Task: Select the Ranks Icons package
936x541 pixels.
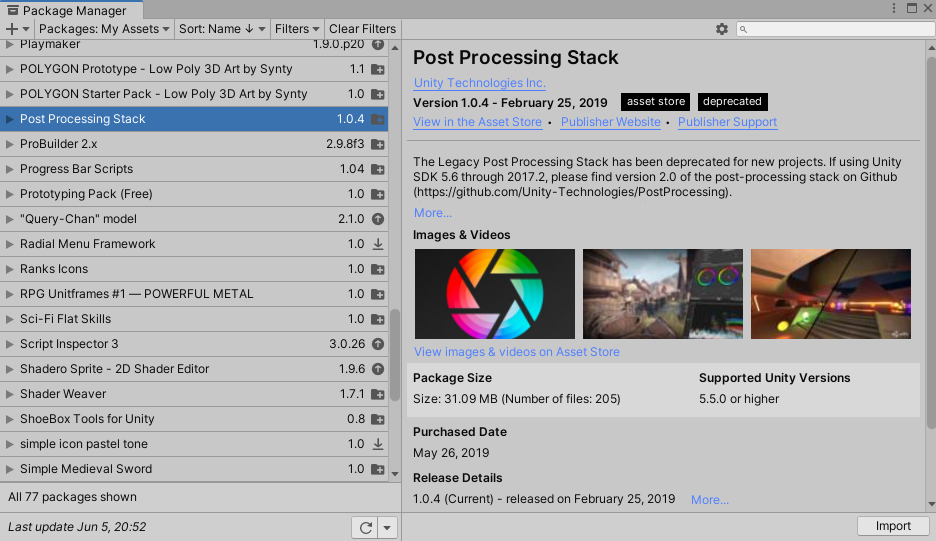Action: pyautogui.click(x=194, y=269)
